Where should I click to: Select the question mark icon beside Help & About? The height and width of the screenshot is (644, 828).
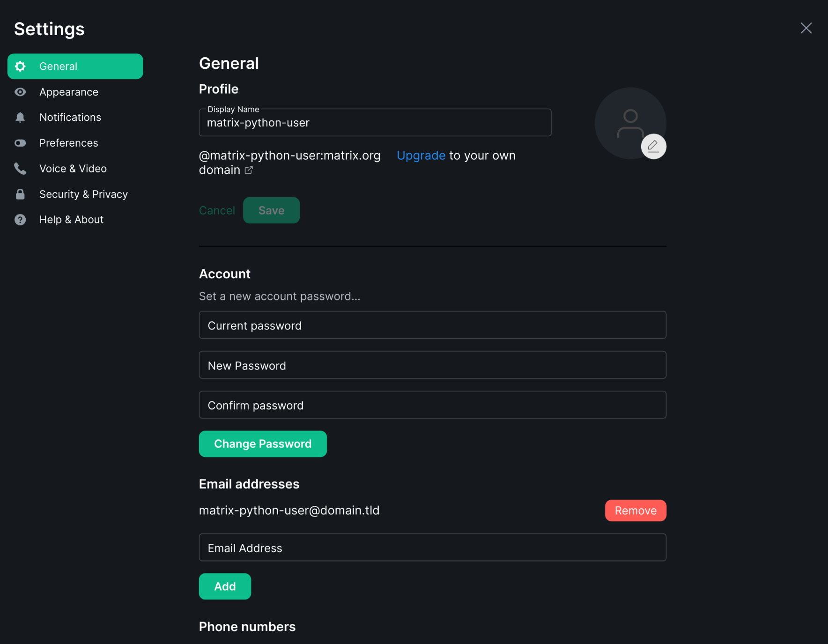[x=21, y=219]
